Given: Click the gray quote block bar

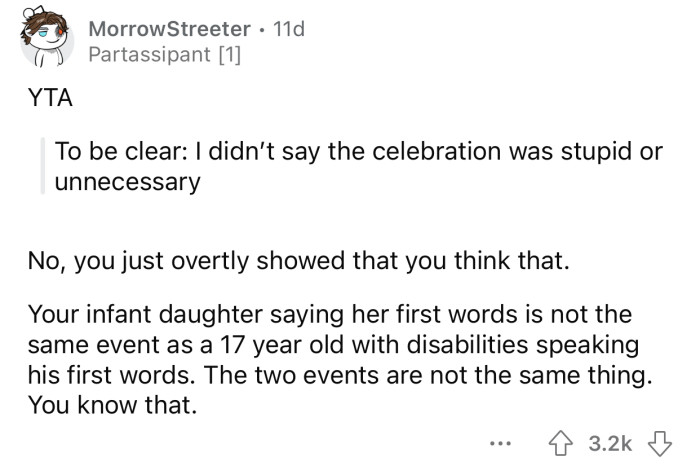Looking at the screenshot, I should (x=43, y=167).
